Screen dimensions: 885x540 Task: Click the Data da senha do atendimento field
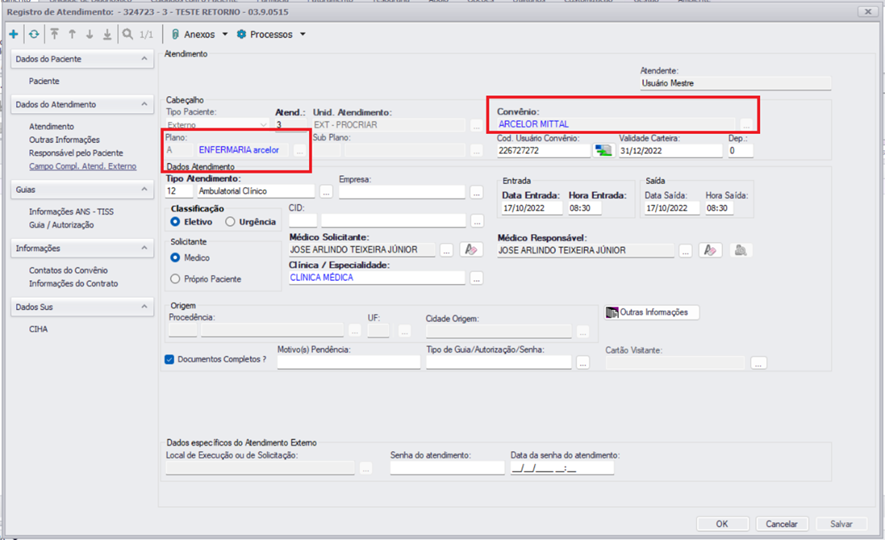[x=562, y=468]
